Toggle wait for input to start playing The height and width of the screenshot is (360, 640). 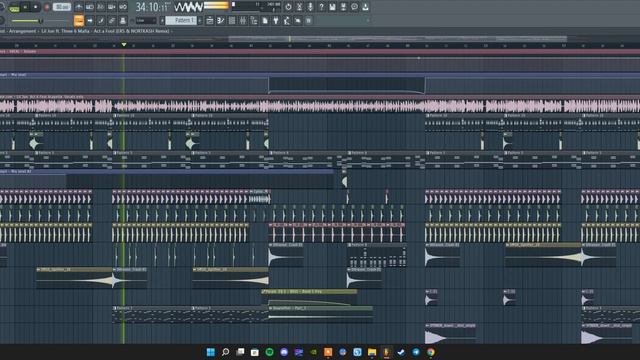(x=90, y=7)
